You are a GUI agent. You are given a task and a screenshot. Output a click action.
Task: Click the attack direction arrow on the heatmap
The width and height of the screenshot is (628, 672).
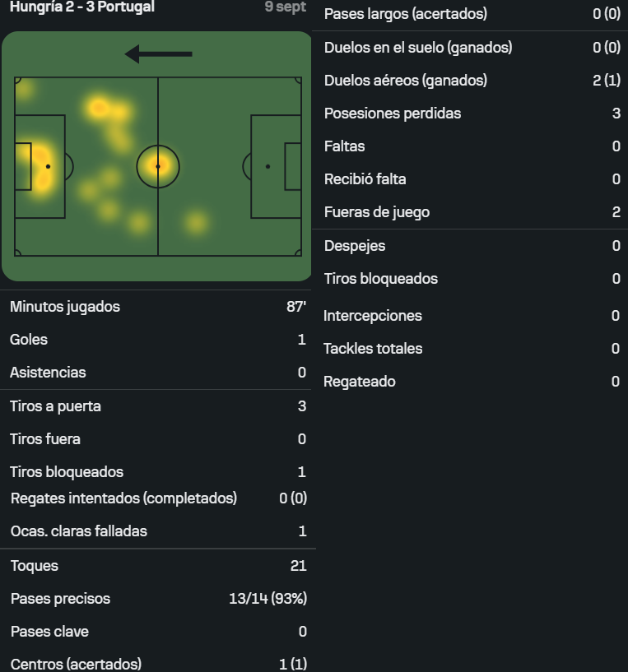pyautogui.click(x=158, y=54)
